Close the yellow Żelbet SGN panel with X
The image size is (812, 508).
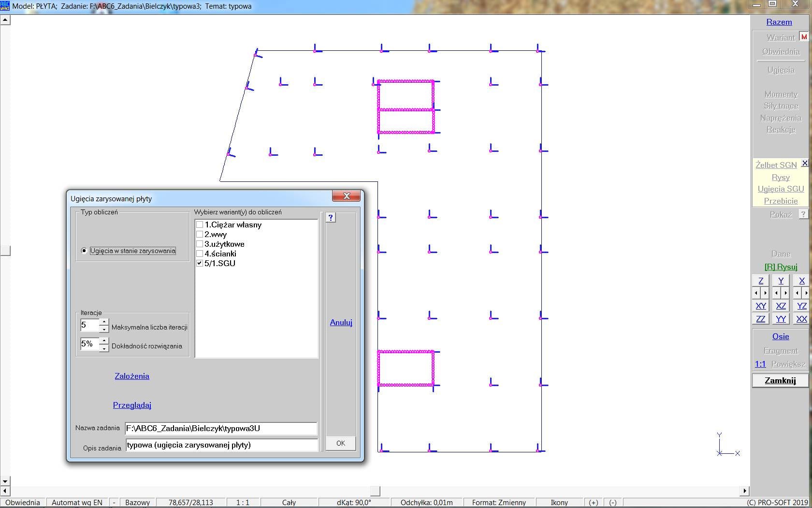click(x=805, y=164)
